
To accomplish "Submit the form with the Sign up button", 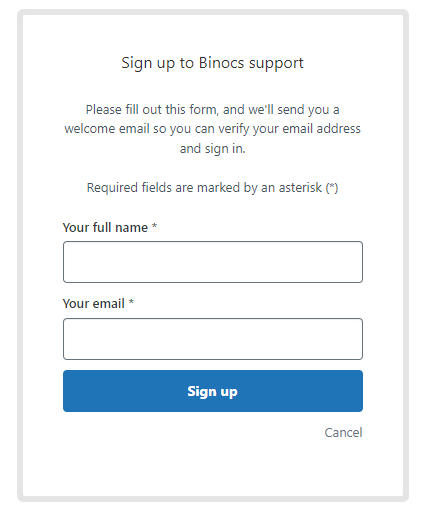I will (213, 391).
